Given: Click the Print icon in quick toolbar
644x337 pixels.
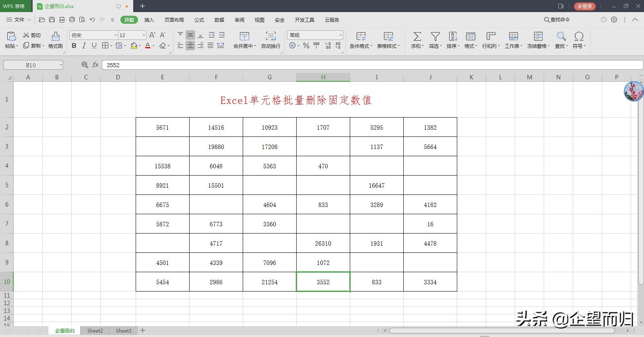Looking at the screenshot, I should point(72,20).
